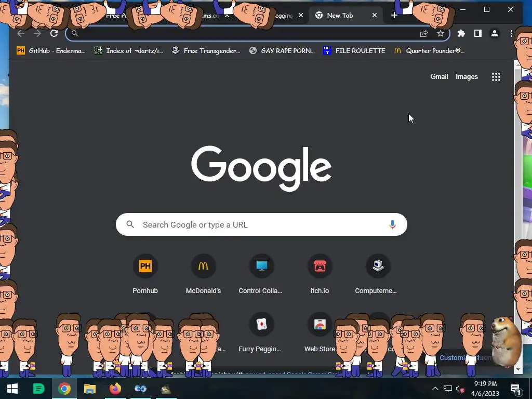Viewport: 532px width, 399px height.
Task: Open a new tab with the plus button
Action: point(394,15)
